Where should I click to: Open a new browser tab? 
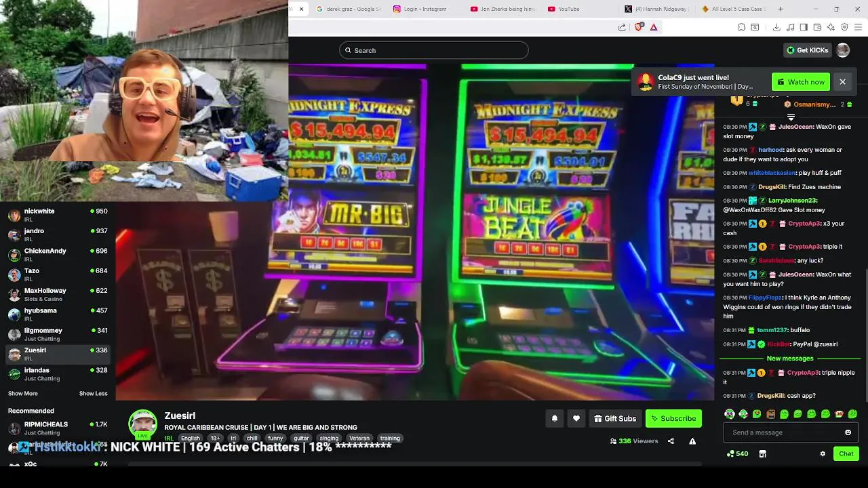pos(781,9)
